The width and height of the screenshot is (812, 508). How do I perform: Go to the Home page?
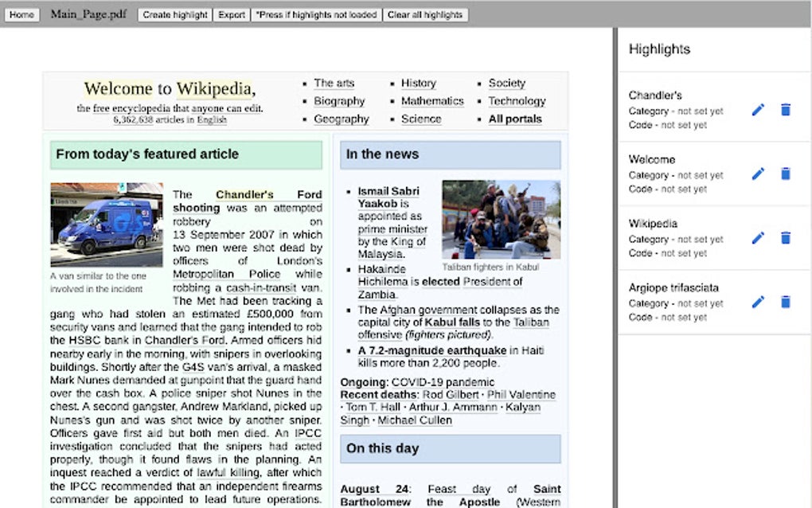[x=21, y=14]
